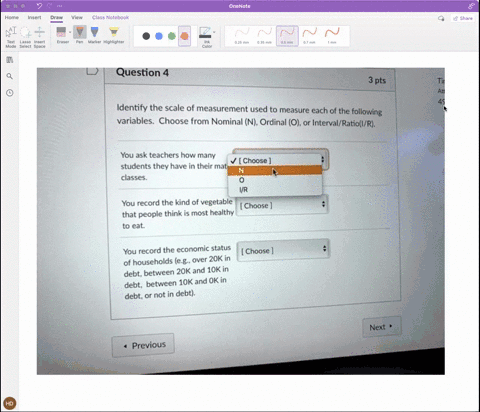Select the Eraser tool
This screenshot has width=480, height=412.
click(x=62, y=35)
